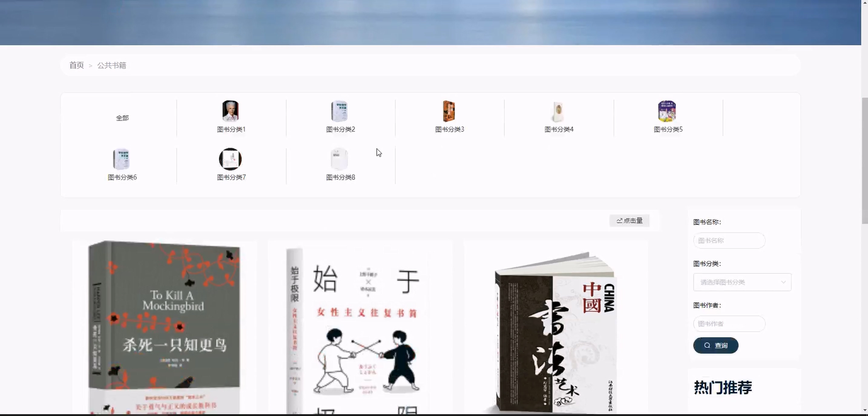Viewport: 868px width, 416px height.
Task: Open the 图书分类5 category icon
Action: 667,111
